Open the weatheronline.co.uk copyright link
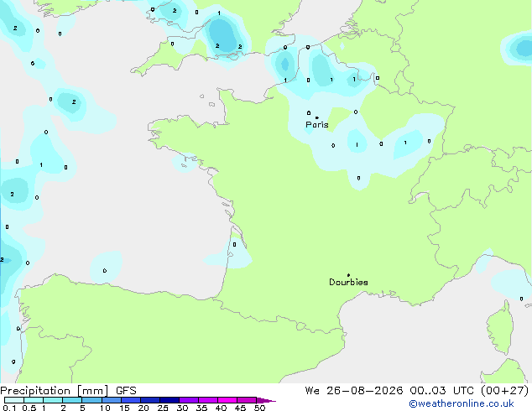532x411 pixels. pyautogui.click(x=461, y=403)
